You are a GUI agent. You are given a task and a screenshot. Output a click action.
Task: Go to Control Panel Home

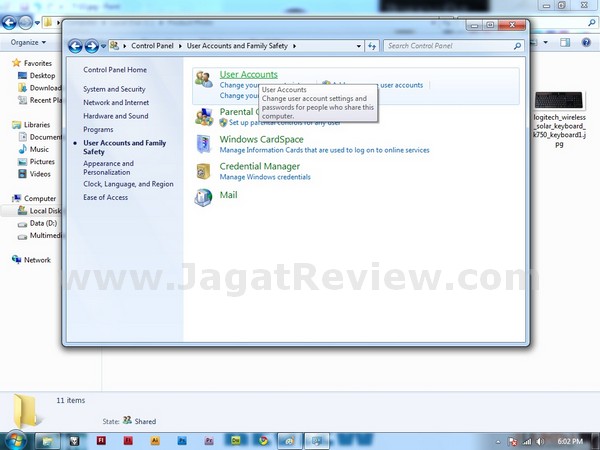115,70
